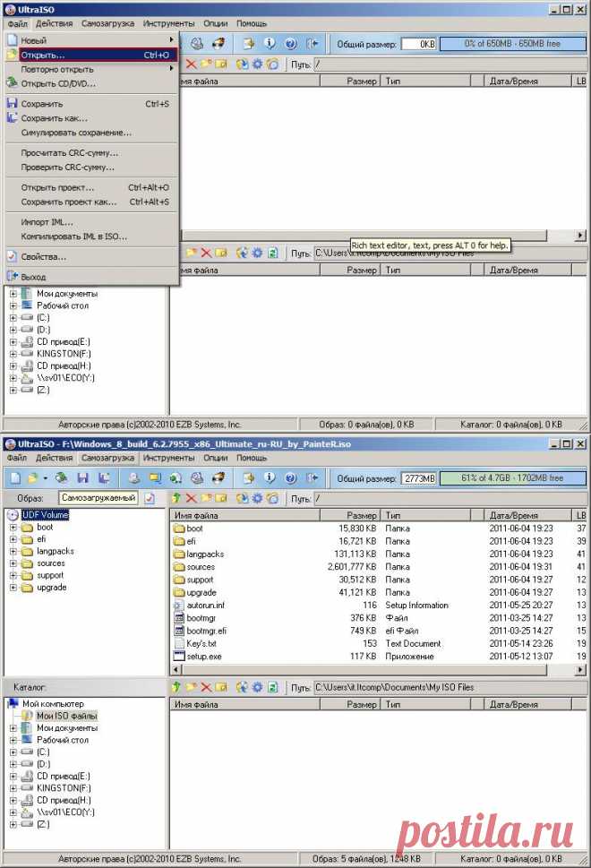Open dropdown arrow next to Open icon, ISO window

click(x=45, y=477)
